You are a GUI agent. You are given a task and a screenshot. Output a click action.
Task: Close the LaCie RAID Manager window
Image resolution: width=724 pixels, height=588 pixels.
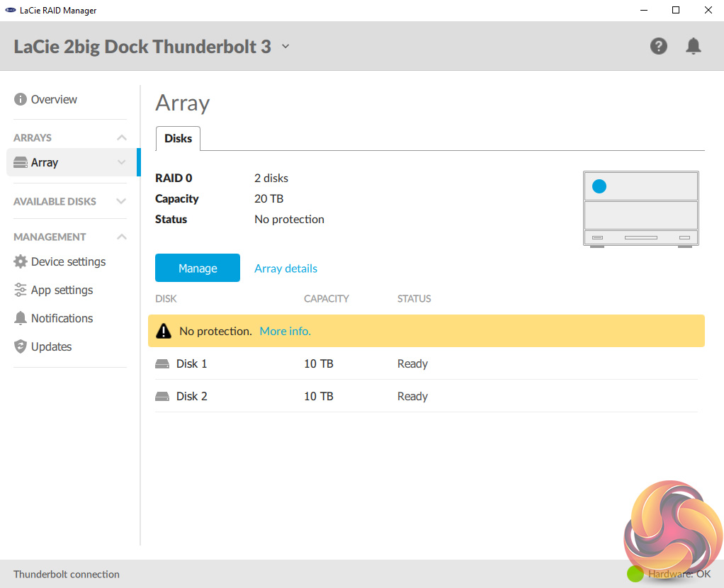pos(708,10)
